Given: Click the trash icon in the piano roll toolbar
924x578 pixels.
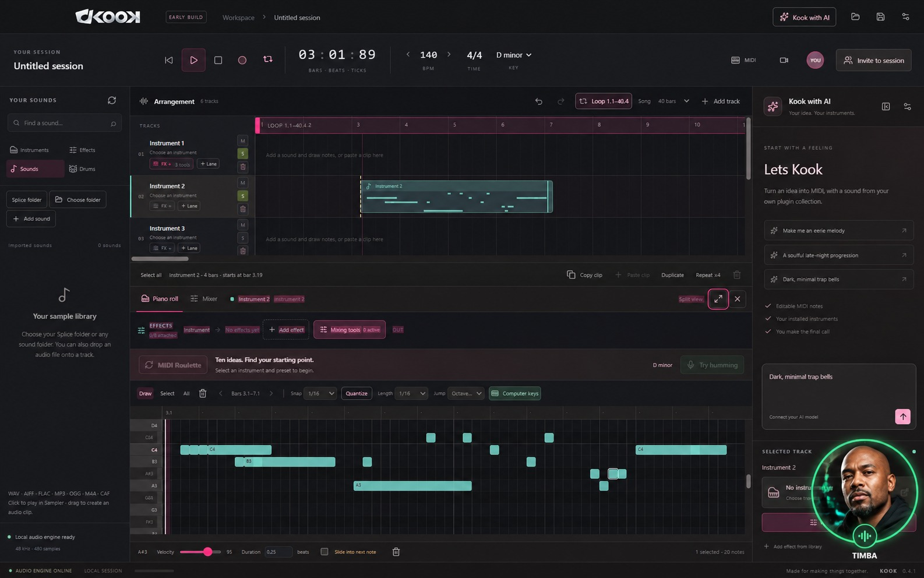Looking at the screenshot, I should coord(203,393).
